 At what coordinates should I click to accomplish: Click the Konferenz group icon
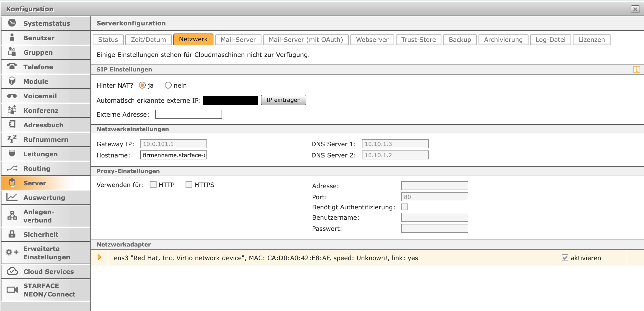[12, 110]
